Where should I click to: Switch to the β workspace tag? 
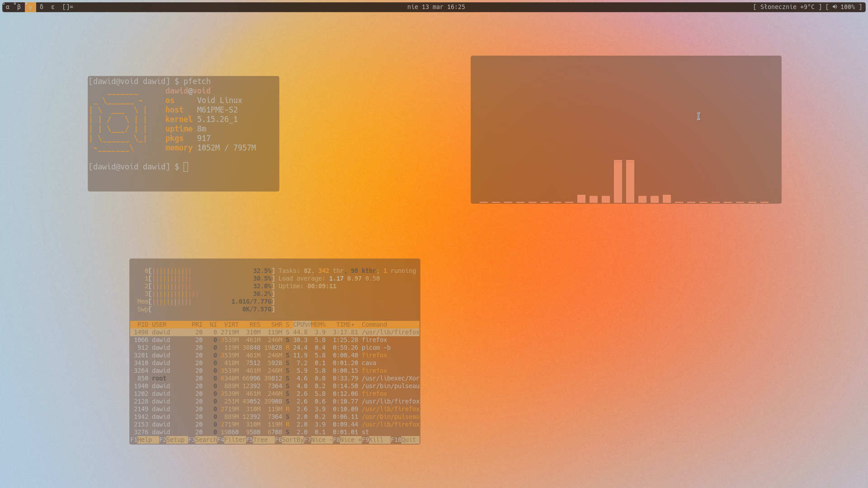19,7
